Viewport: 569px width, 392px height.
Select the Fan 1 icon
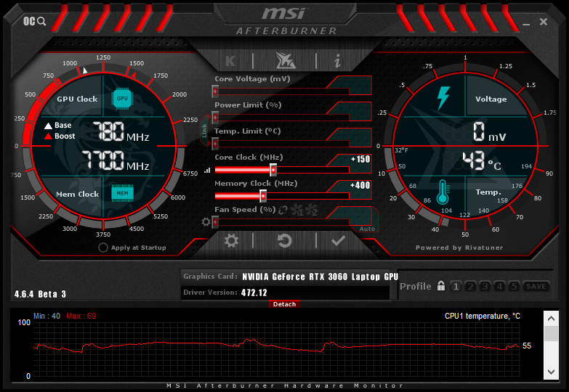[x=297, y=210]
